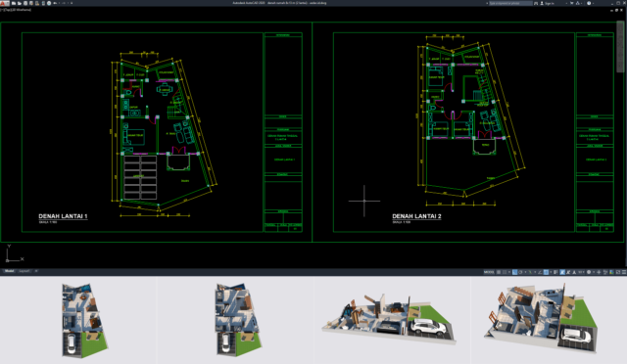
Task: Toggle the drawing Grid display in status bar
Action: (x=499, y=272)
